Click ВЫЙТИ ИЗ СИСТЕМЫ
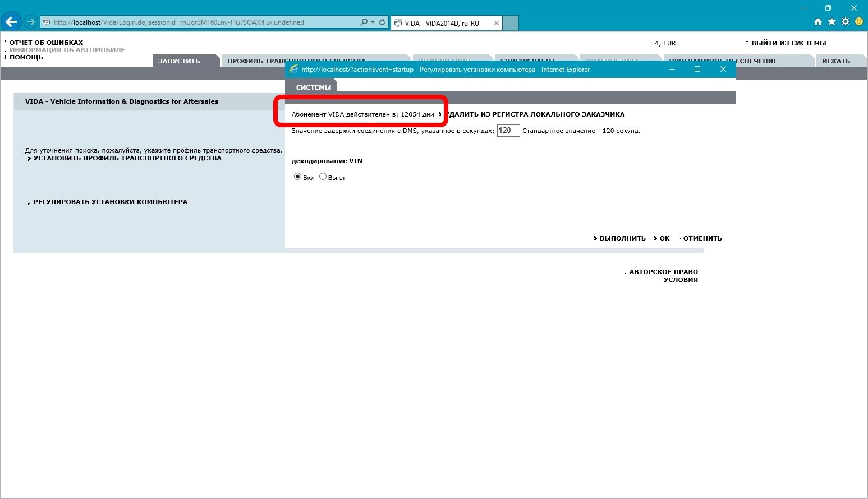The image size is (868, 499). (x=788, y=43)
